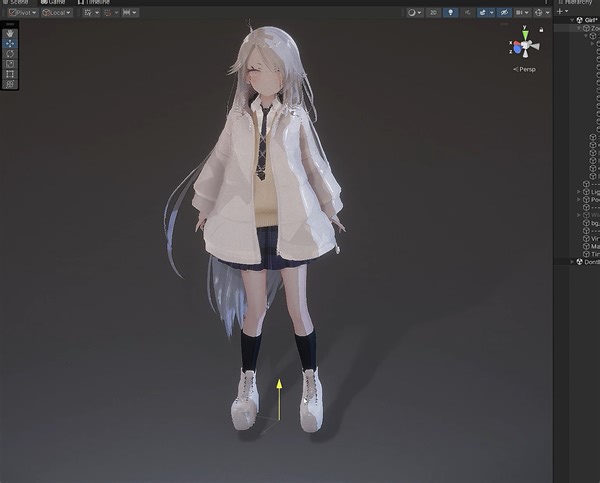
Task: Open the Local handle rotation dropdown
Action: coord(57,13)
